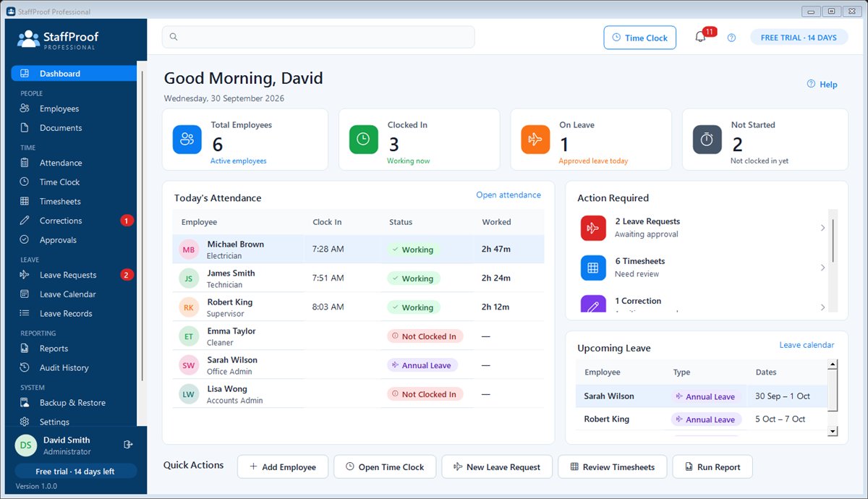
Task: Click the Time Clock button in top bar
Action: [x=640, y=38]
